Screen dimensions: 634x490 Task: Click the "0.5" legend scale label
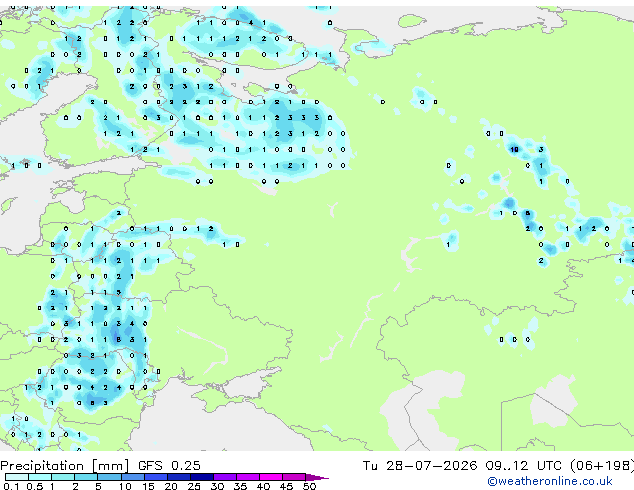click(35, 486)
